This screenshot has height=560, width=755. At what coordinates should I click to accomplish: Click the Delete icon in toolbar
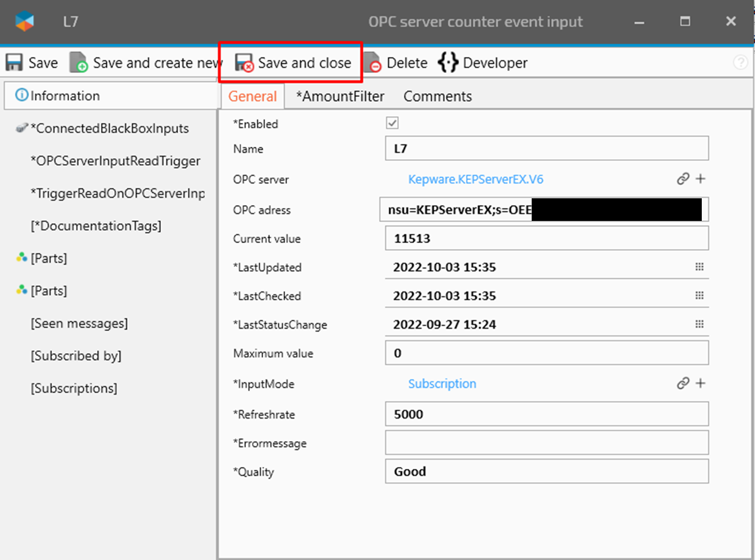click(373, 63)
